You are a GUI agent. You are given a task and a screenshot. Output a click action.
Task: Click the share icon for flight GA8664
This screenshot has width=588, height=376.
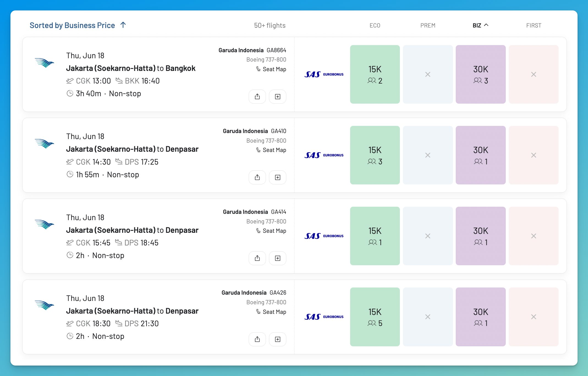257,96
